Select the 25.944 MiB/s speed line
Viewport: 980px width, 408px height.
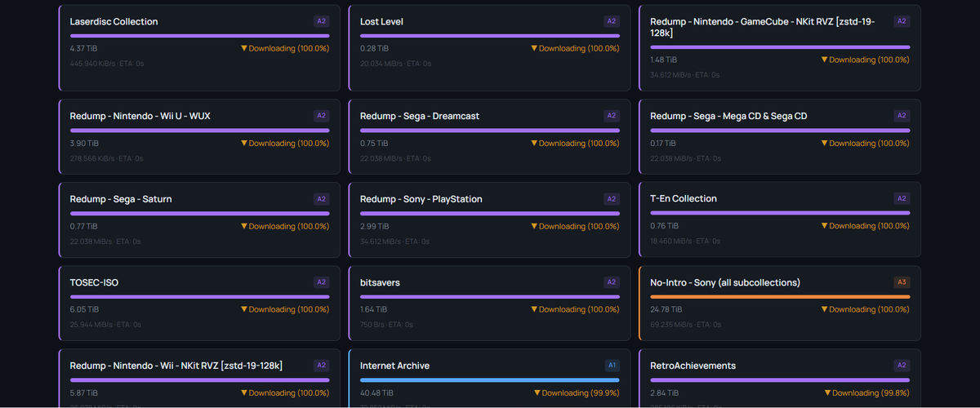click(x=105, y=325)
